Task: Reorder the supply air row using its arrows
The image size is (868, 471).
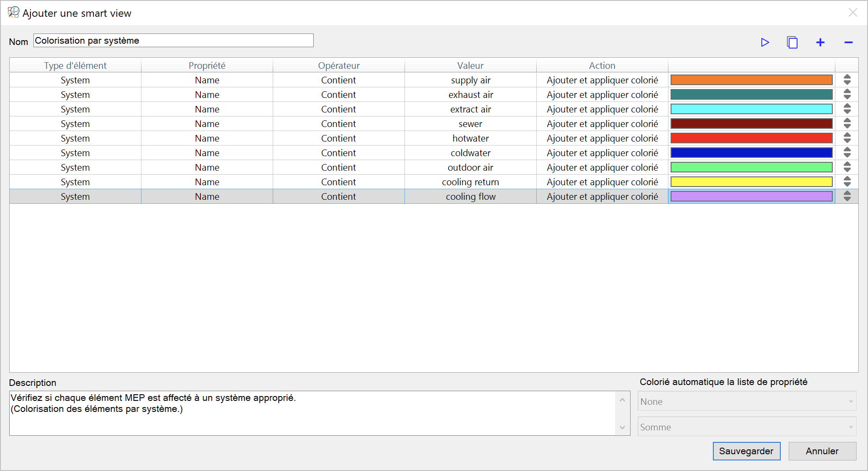Action: tap(847, 80)
